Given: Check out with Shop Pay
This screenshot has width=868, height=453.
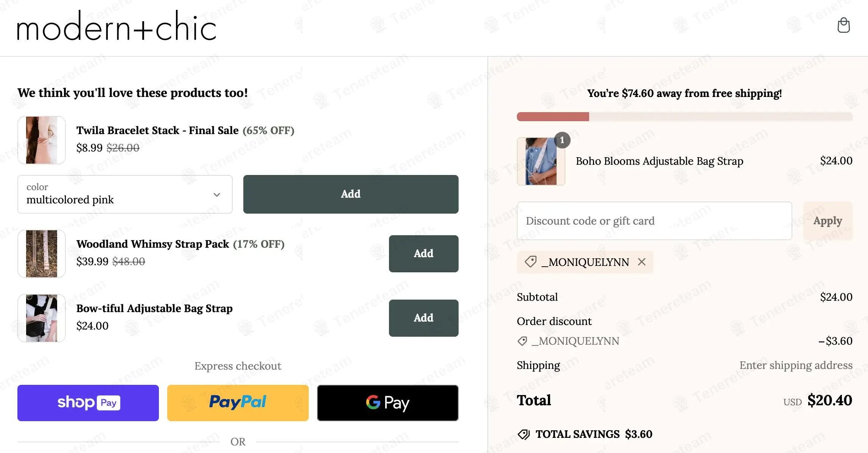Looking at the screenshot, I should point(88,403).
